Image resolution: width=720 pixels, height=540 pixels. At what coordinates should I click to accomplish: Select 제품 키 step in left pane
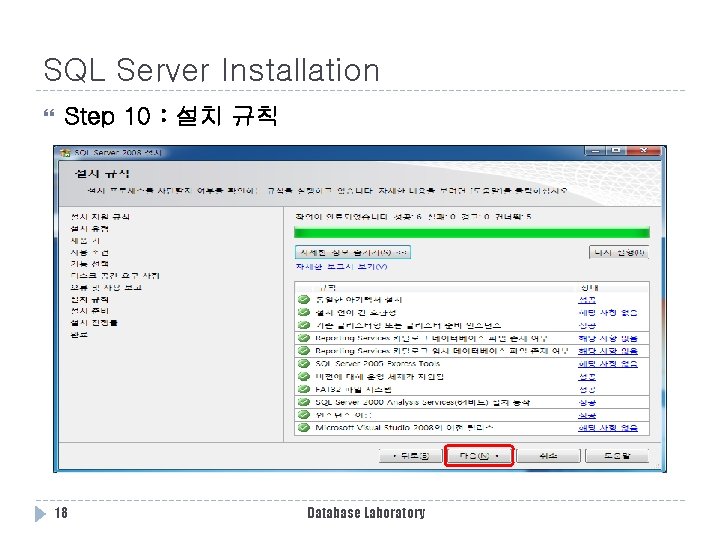[85, 241]
